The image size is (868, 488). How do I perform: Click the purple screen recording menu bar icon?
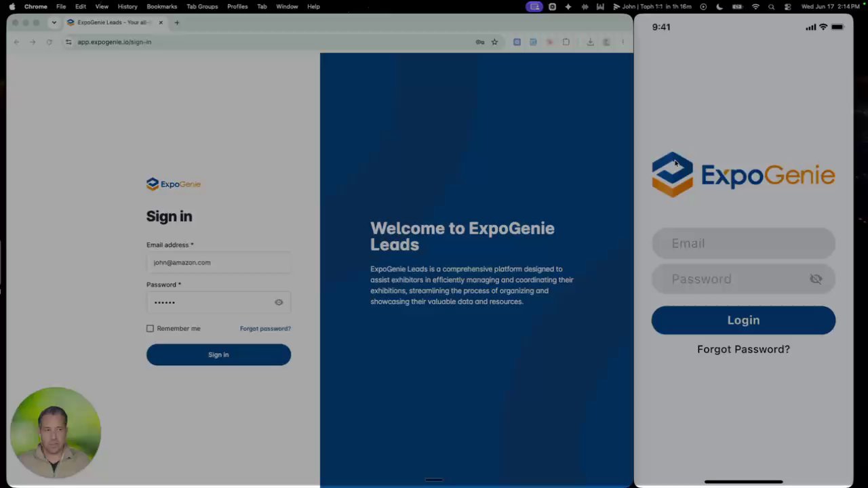click(x=534, y=7)
